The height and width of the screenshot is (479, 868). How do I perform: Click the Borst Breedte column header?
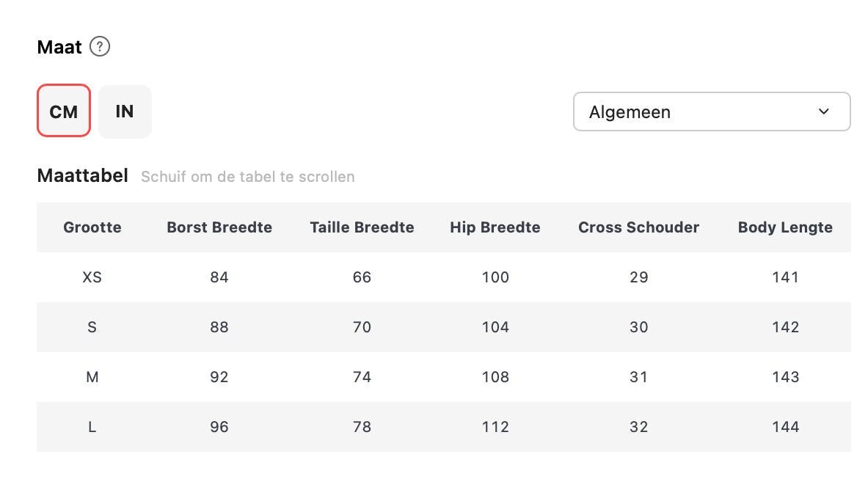(x=219, y=227)
